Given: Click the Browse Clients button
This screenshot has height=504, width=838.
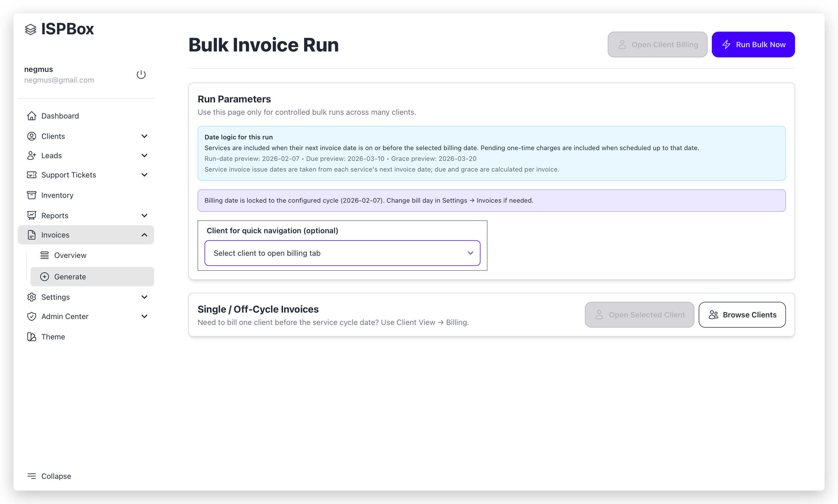Looking at the screenshot, I should point(742,315).
